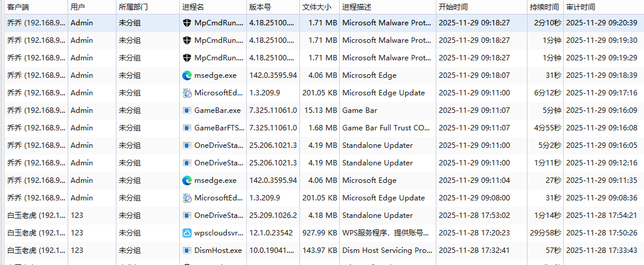Click Edge Update icon in the 09:17:16 row
The image size is (644, 265).
pyautogui.click(x=187, y=93)
